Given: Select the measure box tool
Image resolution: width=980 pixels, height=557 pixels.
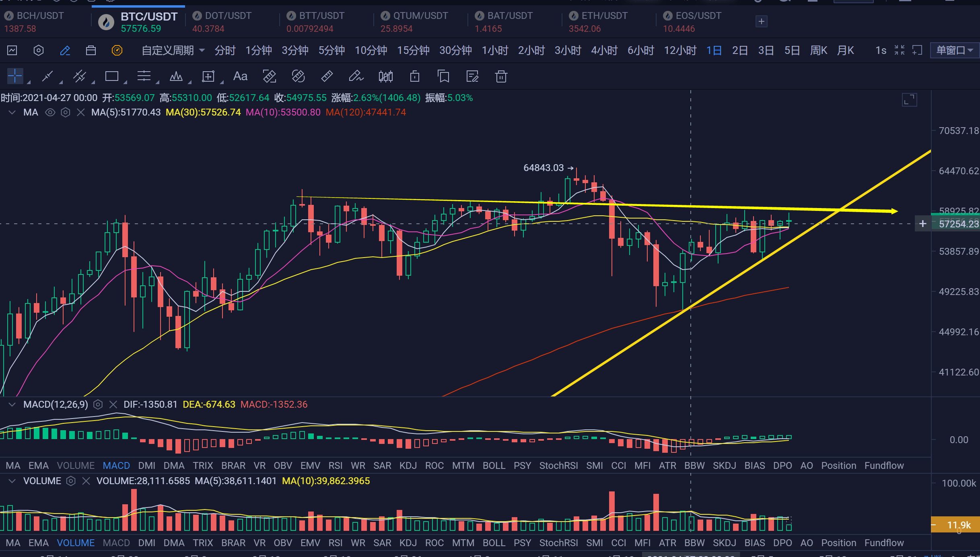Looking at the screenshot, I should [x=208, y=76].
